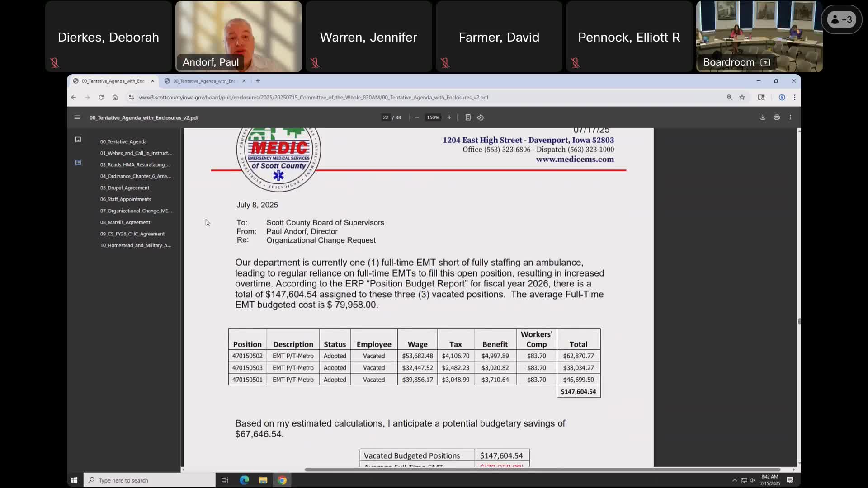Viewport: 868px width, 488px height.
Task: Download the PDF using the download icon
Action: pyautogui.click(x=763, y=117)
